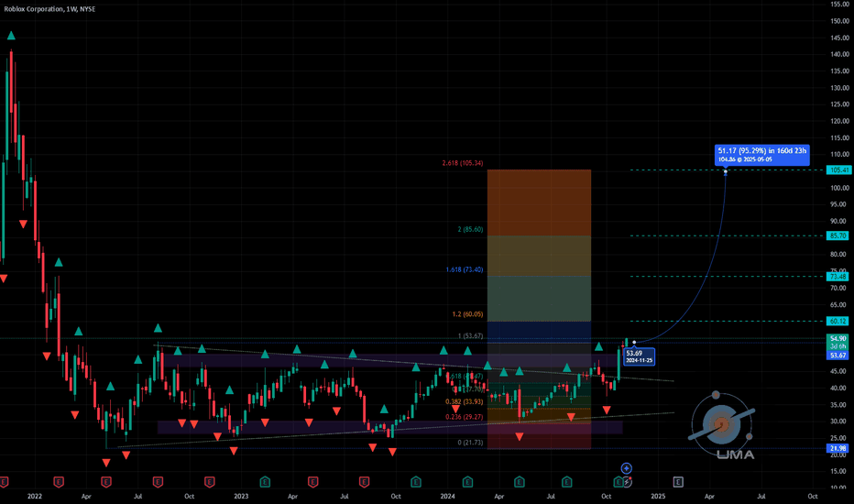This screenshot has width=854, height=504.
Task: Select the red earnings marker after Apr 2023
Action: [x=312, y=482]
